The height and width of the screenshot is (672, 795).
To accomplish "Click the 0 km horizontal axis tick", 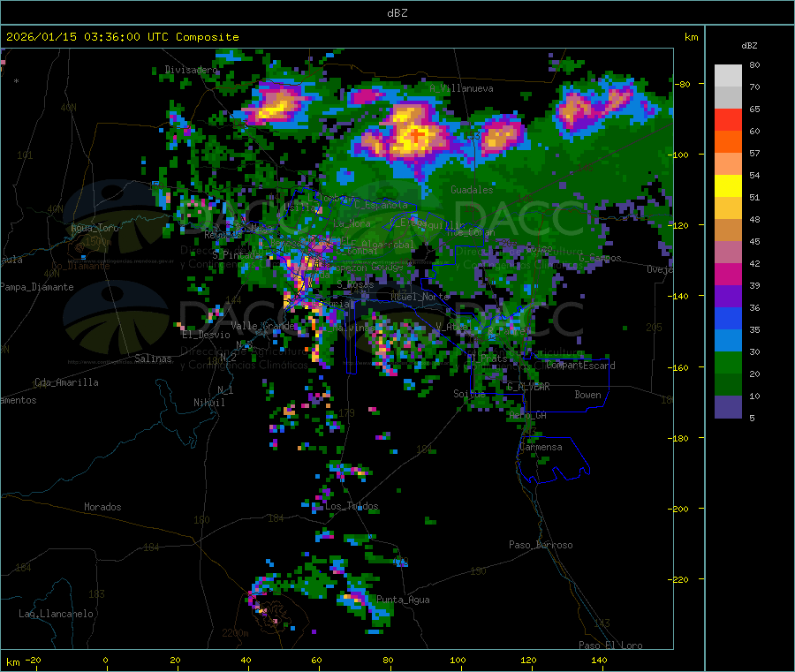I will pos(105,660).
